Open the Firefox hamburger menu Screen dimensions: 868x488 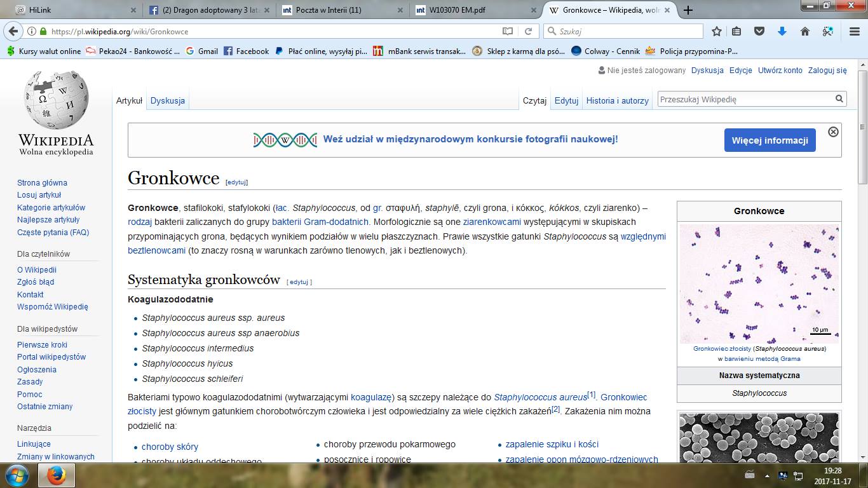pos(854,31)
